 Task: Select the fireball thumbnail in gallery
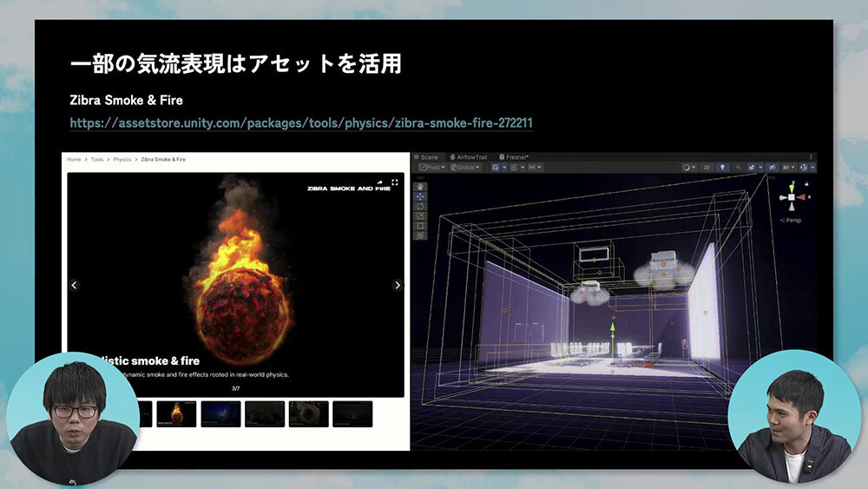tap(176, 413)
